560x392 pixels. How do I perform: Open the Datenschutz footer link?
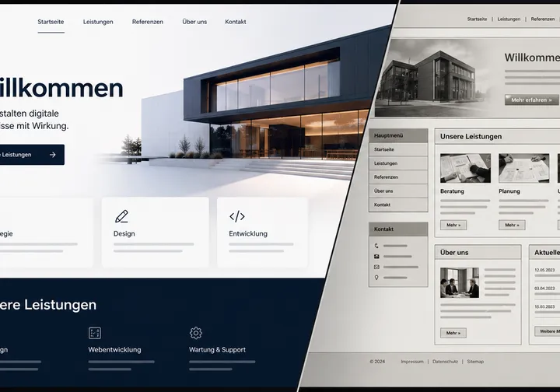[445, 362]
